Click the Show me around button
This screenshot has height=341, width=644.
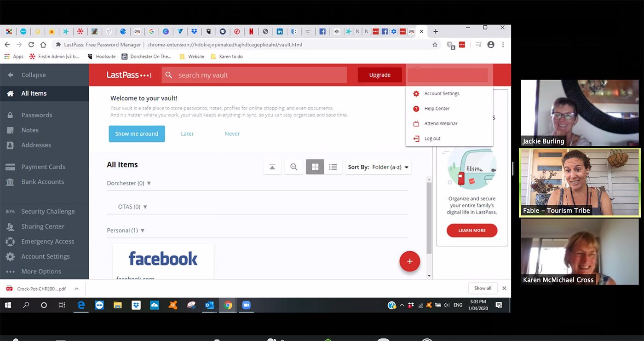[137, 134]
